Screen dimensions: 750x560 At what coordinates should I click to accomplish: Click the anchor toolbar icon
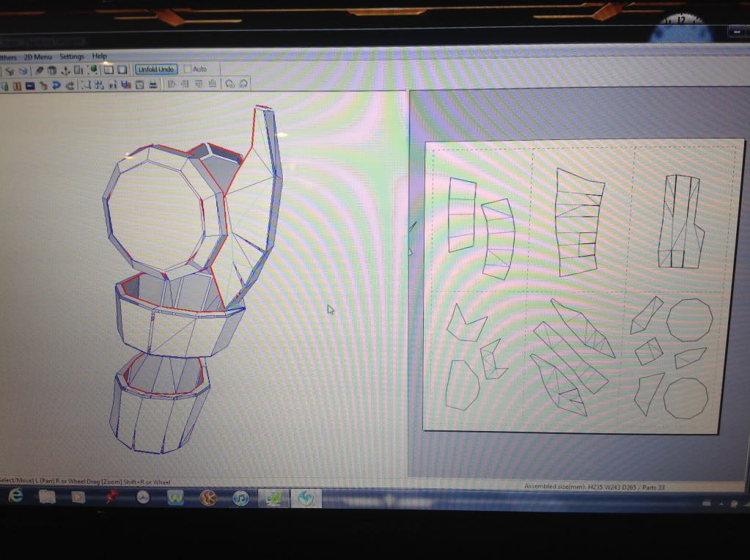click(65, 70)
